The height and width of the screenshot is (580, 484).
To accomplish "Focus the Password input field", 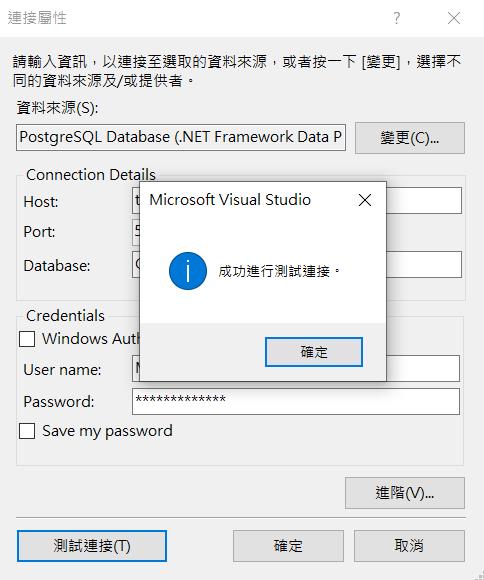I will click(296, 401).
